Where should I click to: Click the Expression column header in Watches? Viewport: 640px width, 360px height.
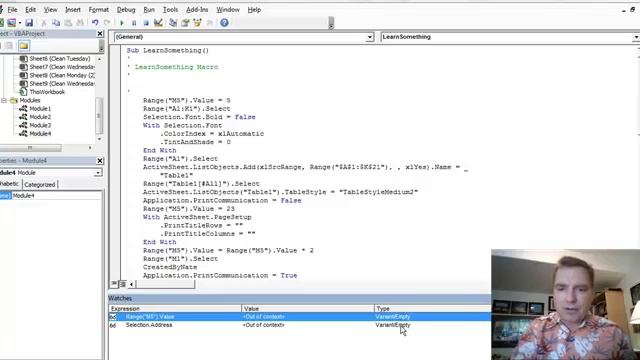click(175, 309)
